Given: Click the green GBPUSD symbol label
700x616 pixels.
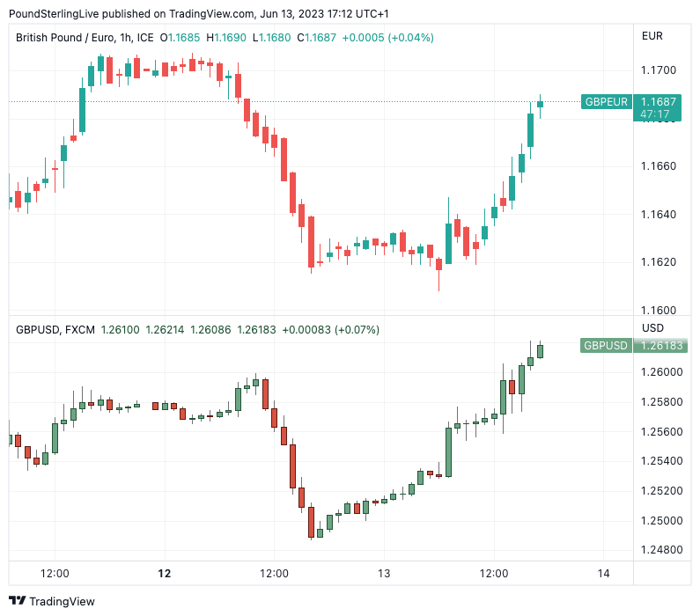Looking at the screenshot, I should [x=607, y=345].
